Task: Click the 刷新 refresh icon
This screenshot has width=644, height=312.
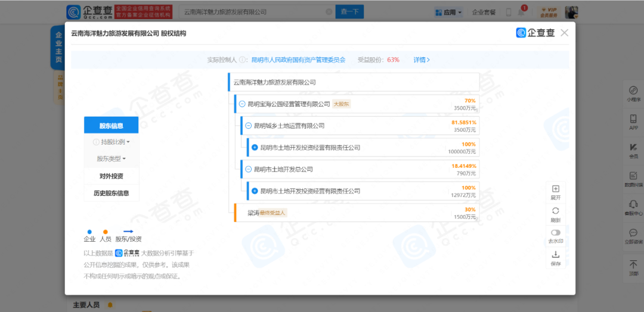Action: click(x=555, y=211)
